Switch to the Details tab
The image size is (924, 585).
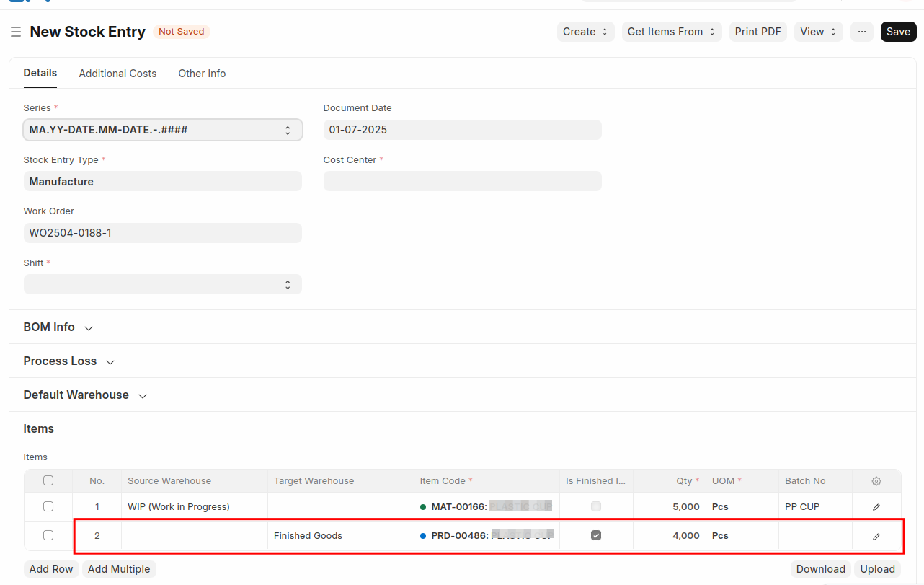point(40,73)
